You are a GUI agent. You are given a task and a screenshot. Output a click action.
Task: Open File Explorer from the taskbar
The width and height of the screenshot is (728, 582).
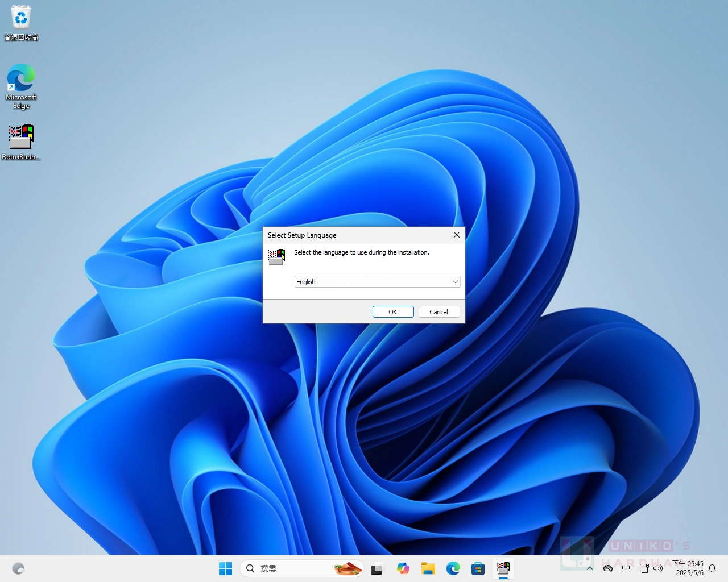coord(428,568)
